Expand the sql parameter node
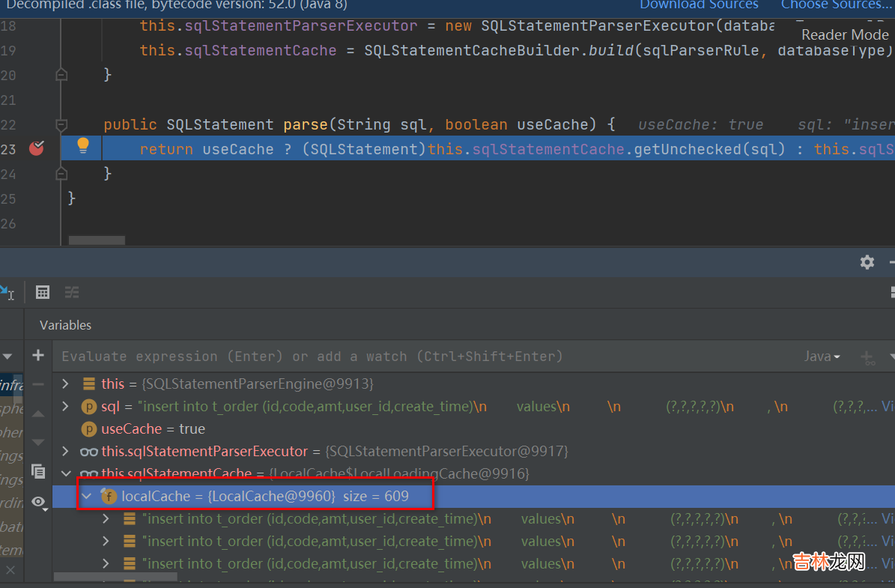 66,406
